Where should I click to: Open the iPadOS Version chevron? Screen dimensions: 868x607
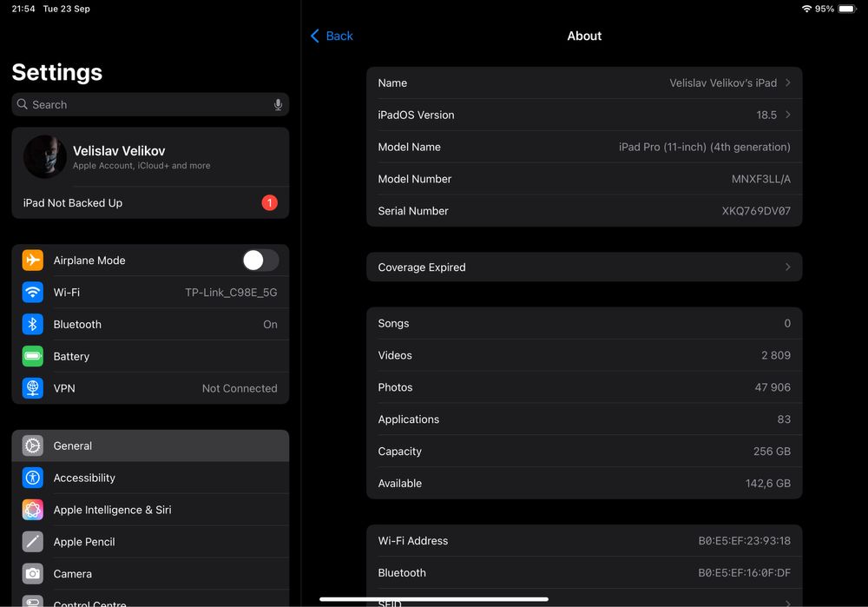pyautogui.click(x=788, y=115)
